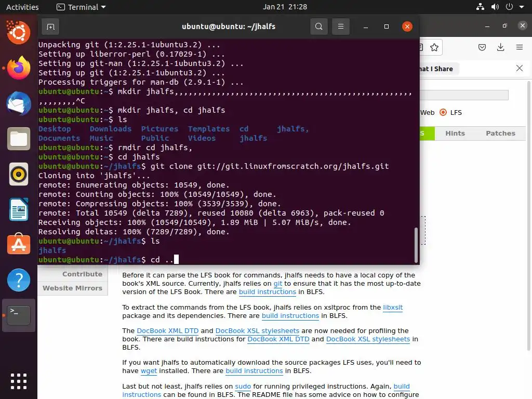Open the sudo link
Screen dimensions: 532x399
[243, 387]
